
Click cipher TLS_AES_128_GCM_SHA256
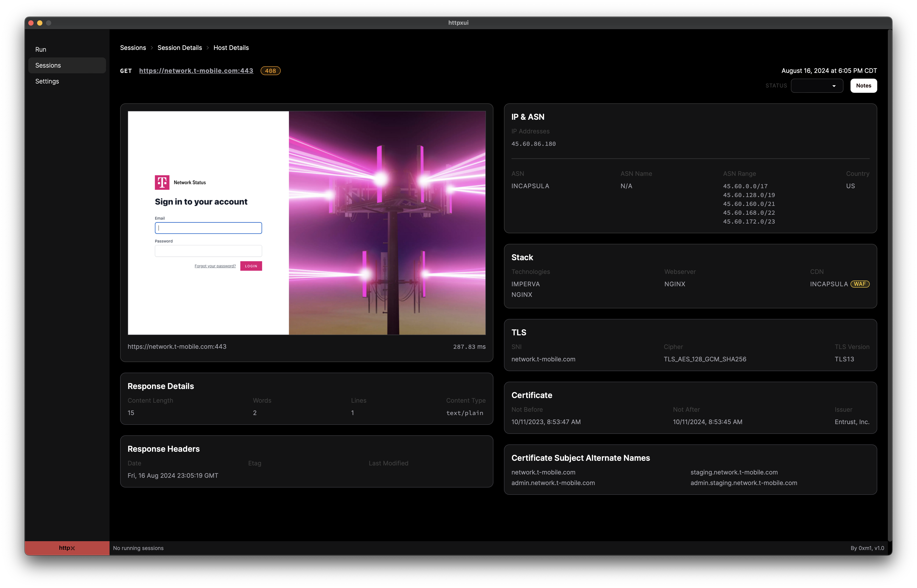click(x=705, y=359)
